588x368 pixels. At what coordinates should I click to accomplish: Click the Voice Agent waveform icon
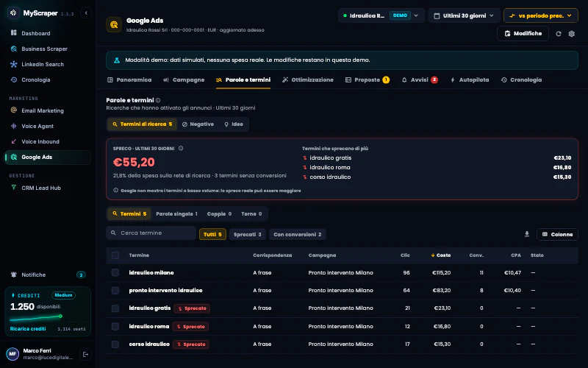(x=14, y=126)
